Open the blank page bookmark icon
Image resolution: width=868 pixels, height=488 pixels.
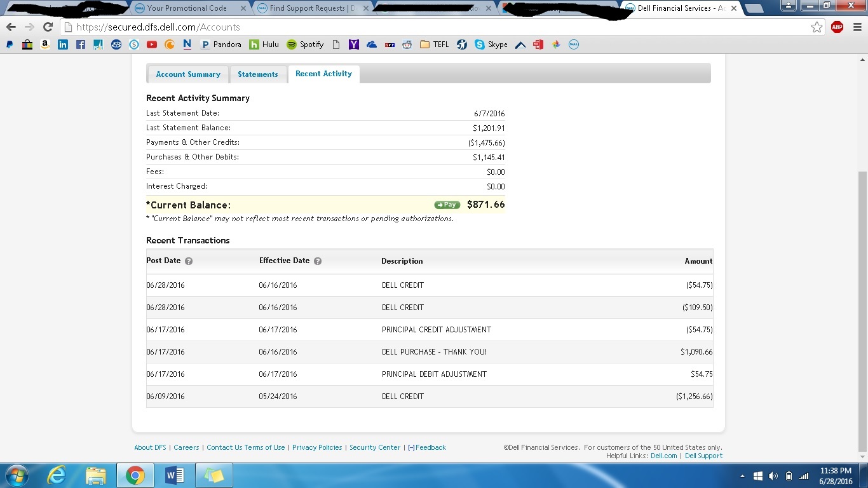pos(336,44)
